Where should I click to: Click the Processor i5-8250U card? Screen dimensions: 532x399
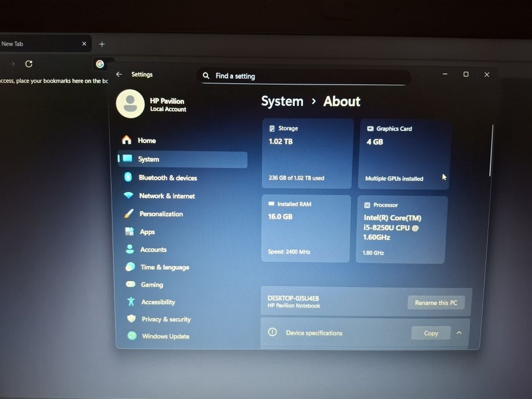(x=401, y=229)
